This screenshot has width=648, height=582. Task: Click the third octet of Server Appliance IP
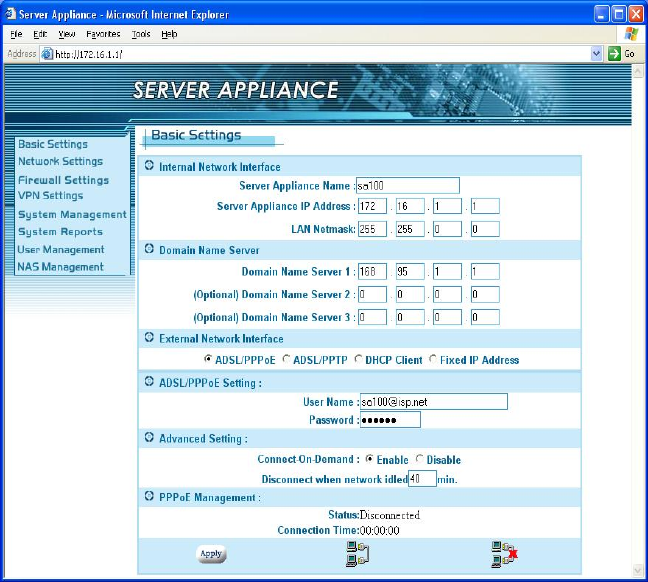(x=448, y=206)
